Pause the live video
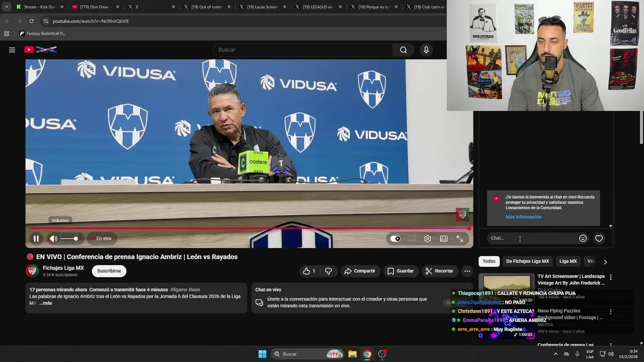The height and width of the screenshot is (362, 644). point(36,239)
